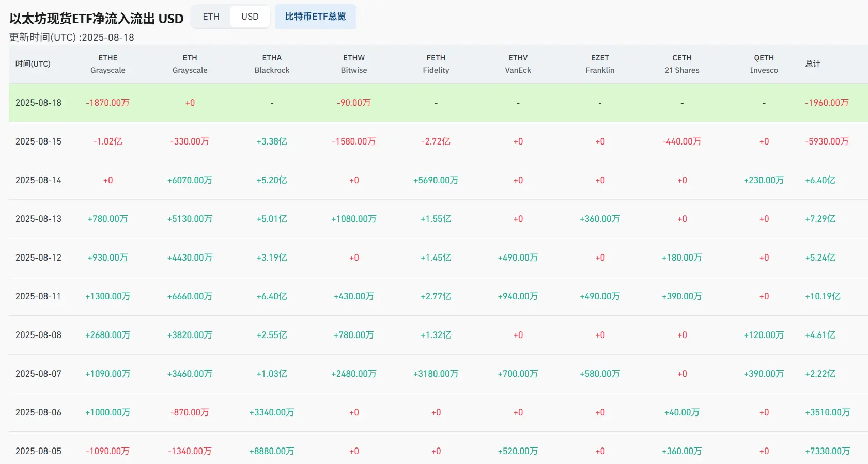Select the +360.00万 EZET value
The width and height of the screenshot is (868, 464).
tap(600, 219)
